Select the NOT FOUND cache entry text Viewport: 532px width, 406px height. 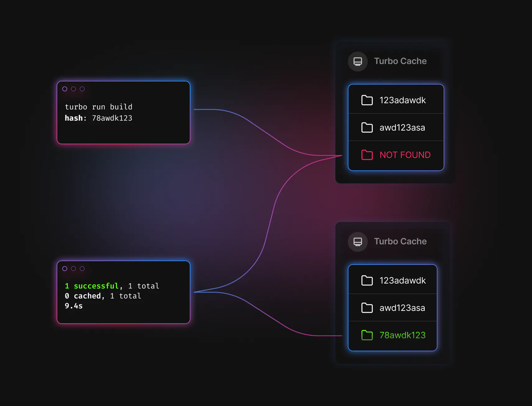(405, 155)
